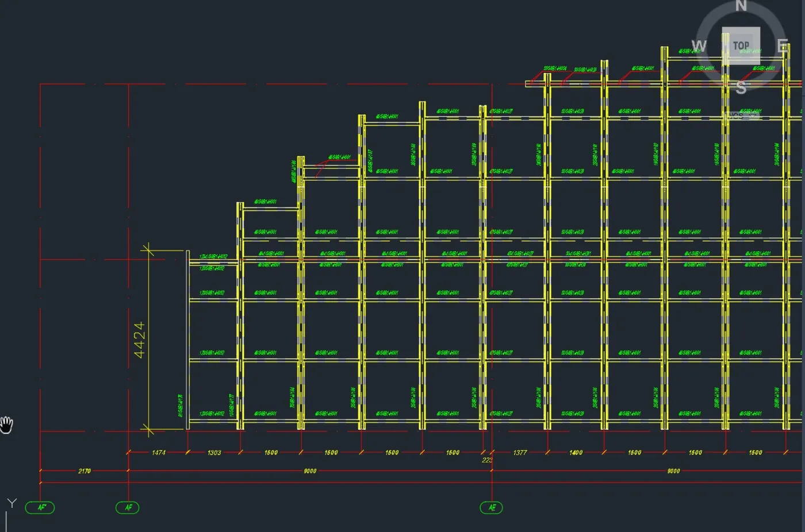Select the 1303 dimension text
The width and height of the screenshot is (805, 532).
coord(214,453)
